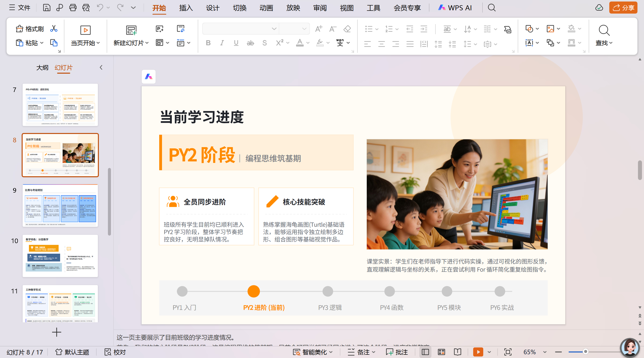Open Print Preview icon
The width and height of the screenshot is (644, 358).
(86, 8)
